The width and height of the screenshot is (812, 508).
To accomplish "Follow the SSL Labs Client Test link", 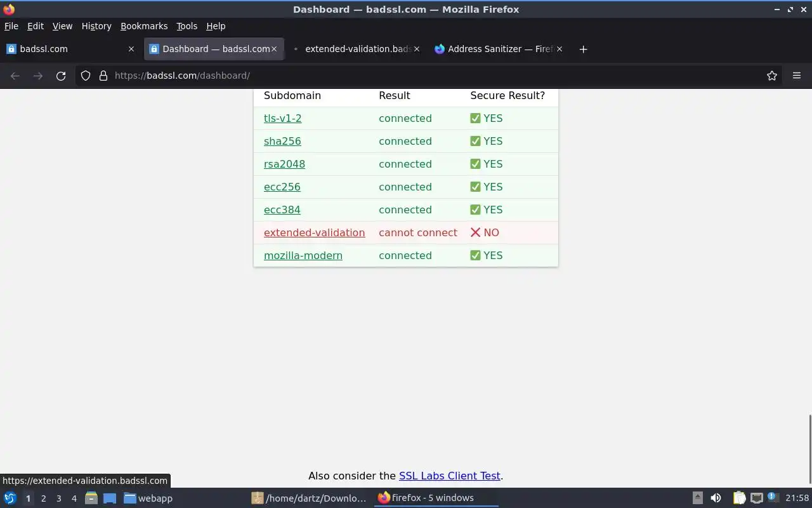I will point(450,476).
